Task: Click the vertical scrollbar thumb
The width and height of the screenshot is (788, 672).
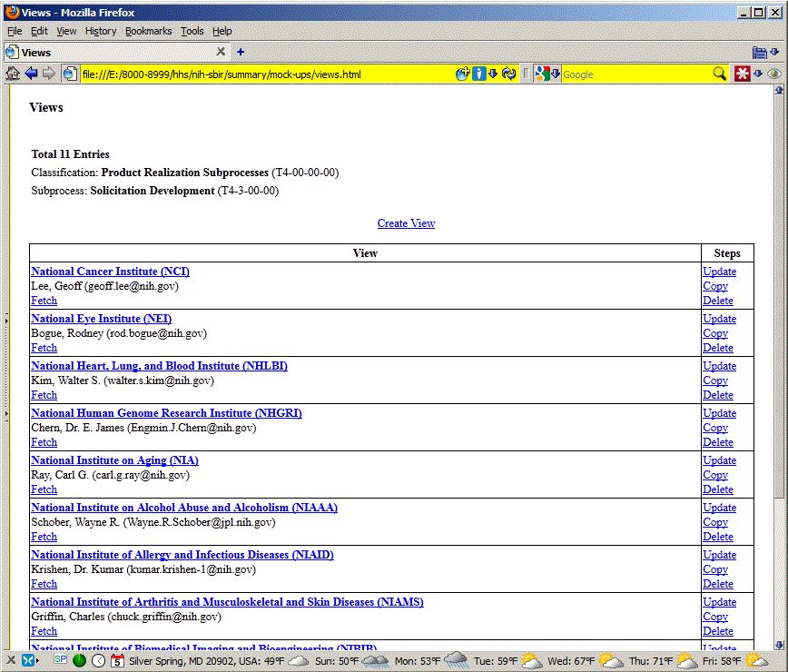Action: click(x=779, y=297)
